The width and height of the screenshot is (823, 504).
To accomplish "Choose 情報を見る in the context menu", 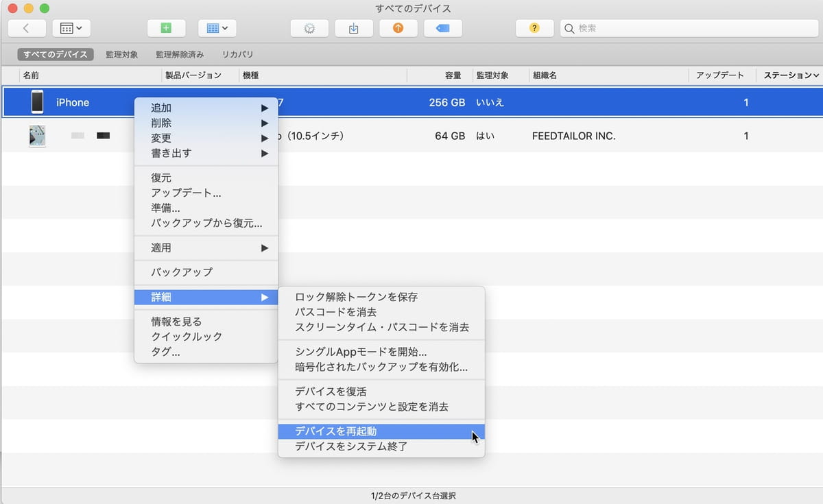I will [176, 321].
